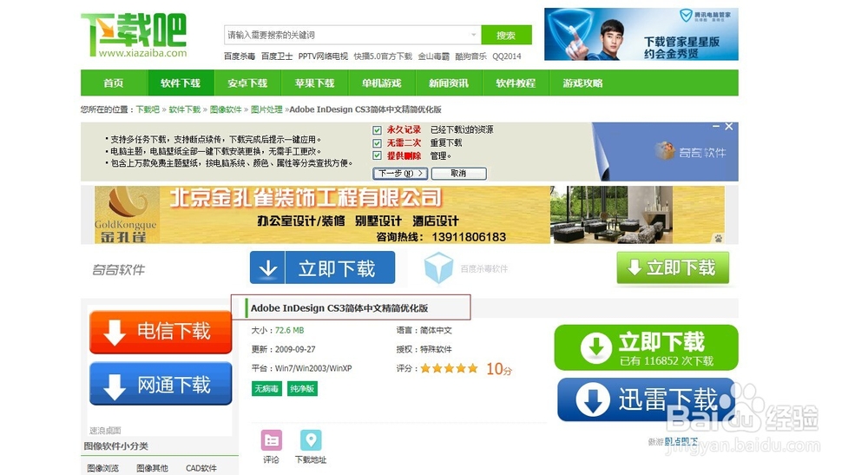This screenshot has height=475, width=868.
Task: Open the 金山毒霸 keyword link
Action: (x=433, y=56)
